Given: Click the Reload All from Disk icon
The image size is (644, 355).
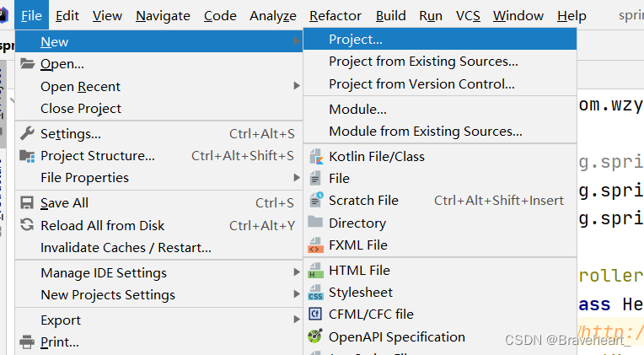Looking at the screenshot, I should [x=27, y=225].
